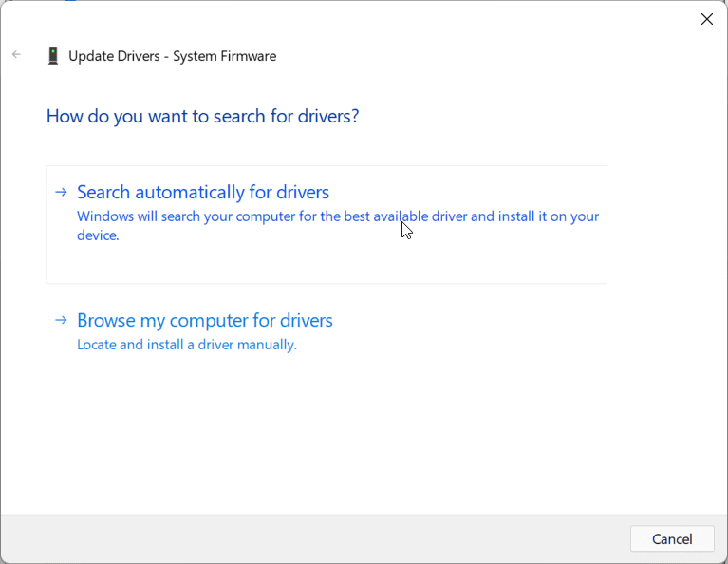
Task: Click the gray footer bar left of Cancel
Action: 316,539
